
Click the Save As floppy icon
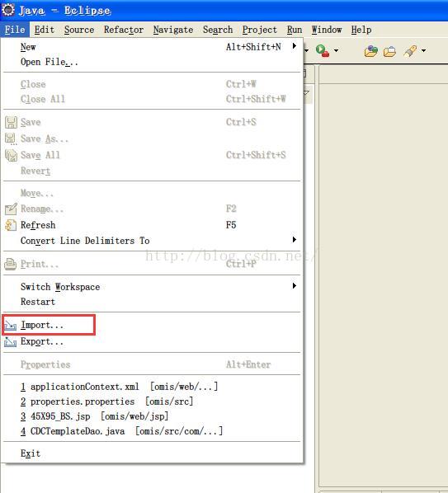click(11, 139)
